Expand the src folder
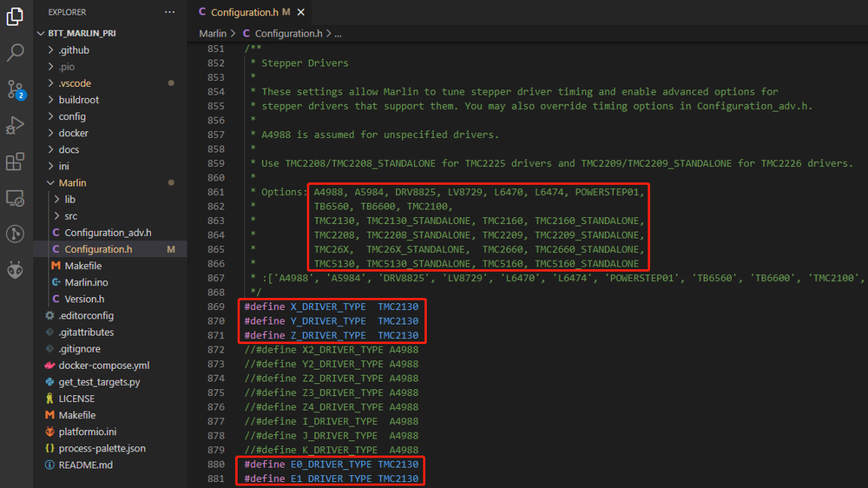The height and width of the screenshot is (488, 868). [x=70, y=216]
